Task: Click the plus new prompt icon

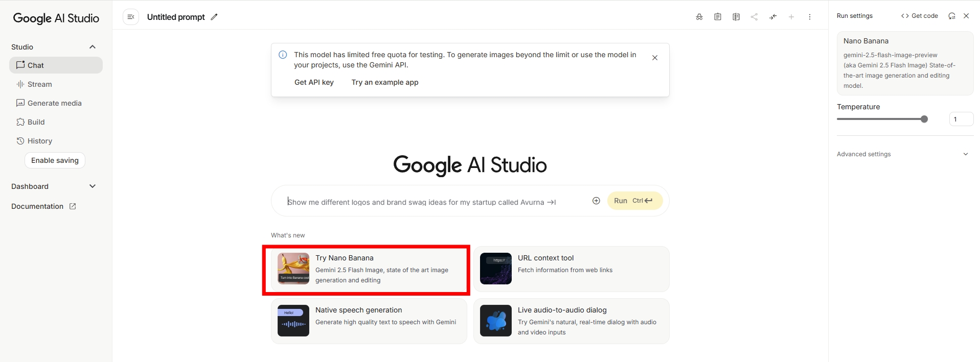Action: (x=791, y=17)
